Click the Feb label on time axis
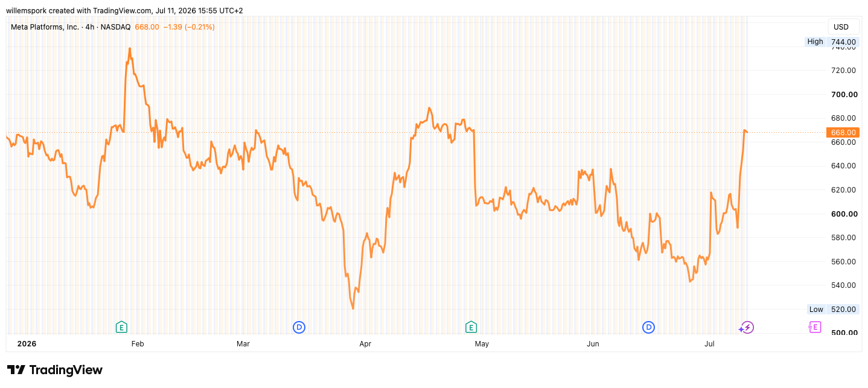This screenshot has height=388, width=868. tap(138, 344)
